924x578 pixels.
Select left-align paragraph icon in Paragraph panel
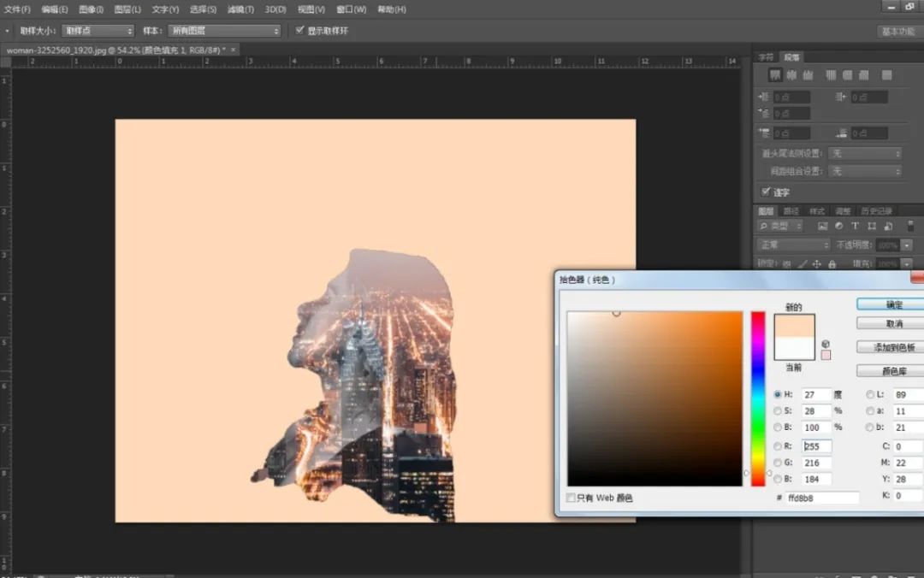click(775, 75)
